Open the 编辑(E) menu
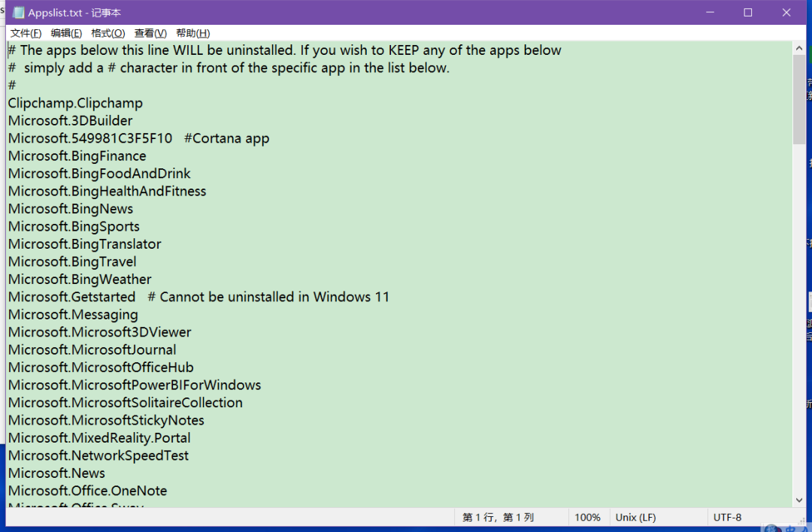The width and height of the screenshot is (812, 532). click(66, 33)
